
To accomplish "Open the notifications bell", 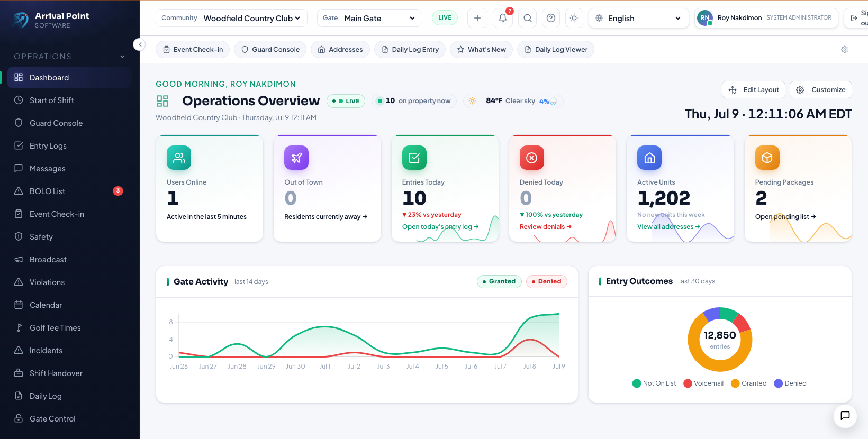I will click(x=503, y=18).
